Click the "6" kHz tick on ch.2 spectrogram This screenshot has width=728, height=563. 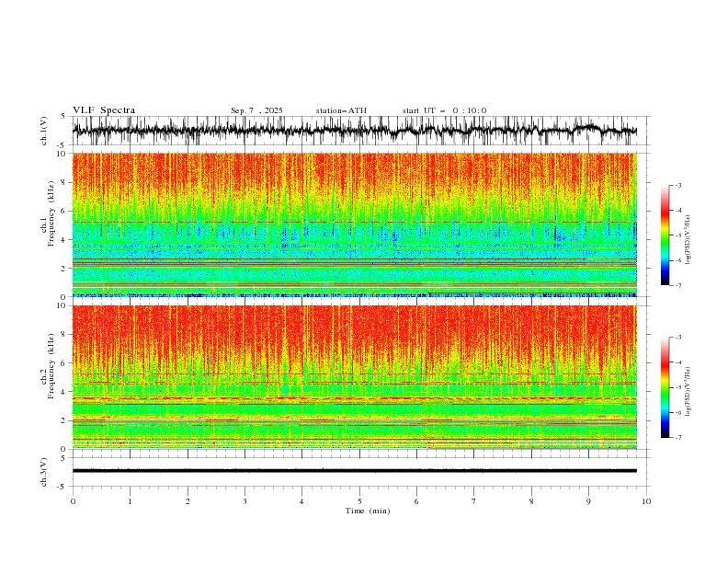click(64, 363)
